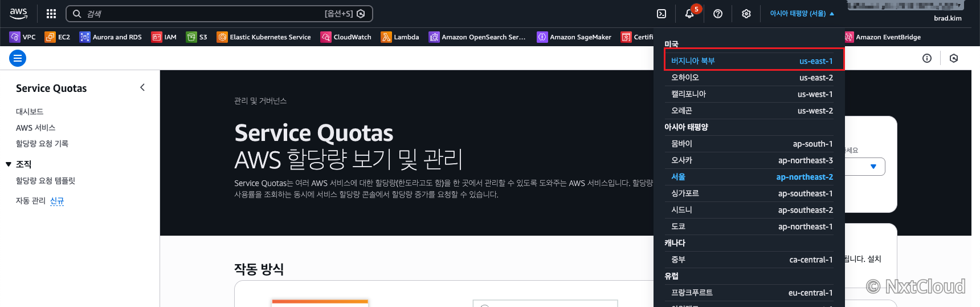Select region 서울 ap-northeast-2

point(752,177)
